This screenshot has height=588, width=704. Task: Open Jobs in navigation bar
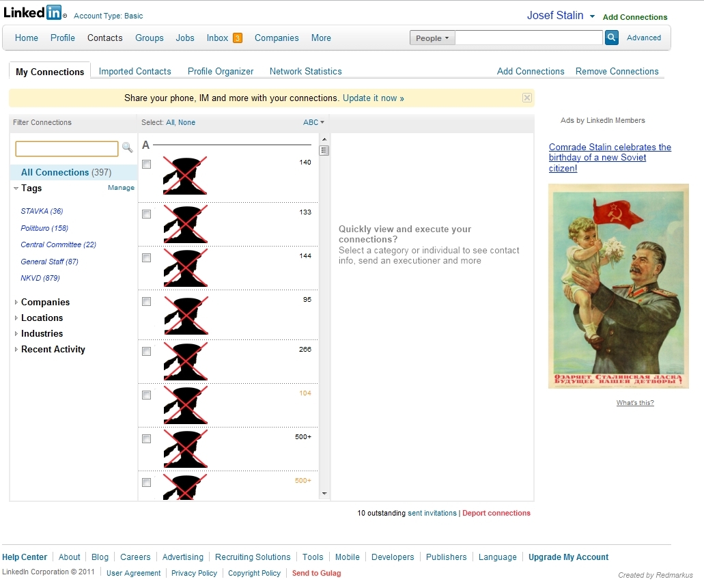coord(185,38)
